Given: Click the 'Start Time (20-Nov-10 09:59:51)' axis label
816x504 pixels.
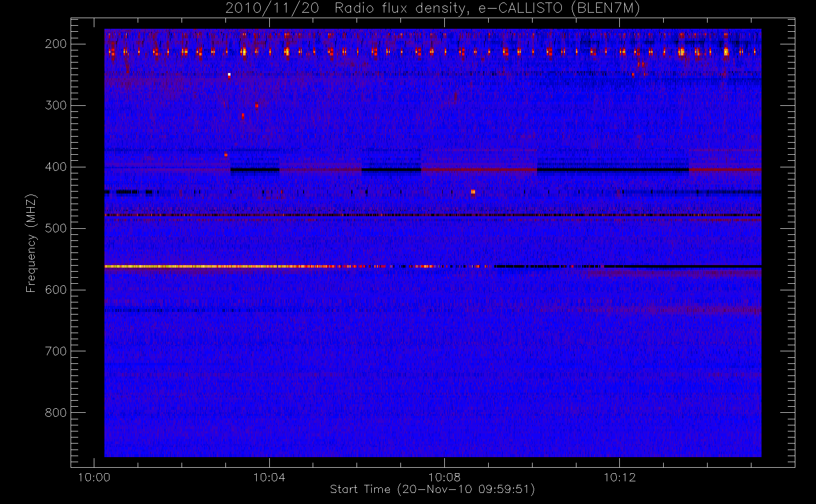Looking at the screenshot, I should pyautogui.click(x=432, y=489).
